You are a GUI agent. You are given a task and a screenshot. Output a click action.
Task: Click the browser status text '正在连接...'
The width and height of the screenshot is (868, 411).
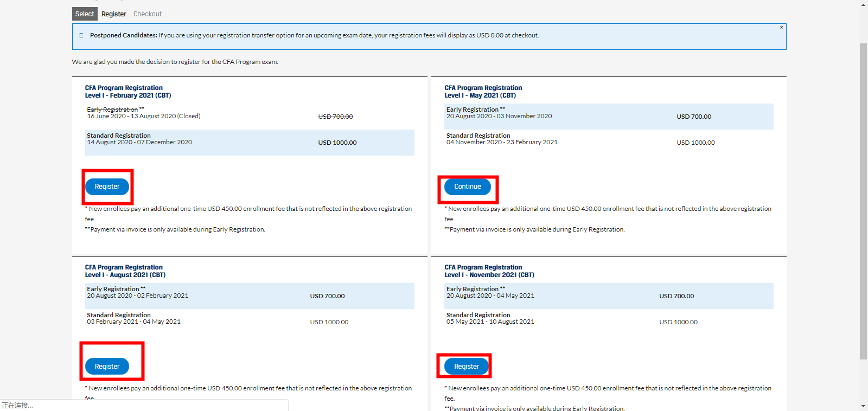click(x=17, y=406)
